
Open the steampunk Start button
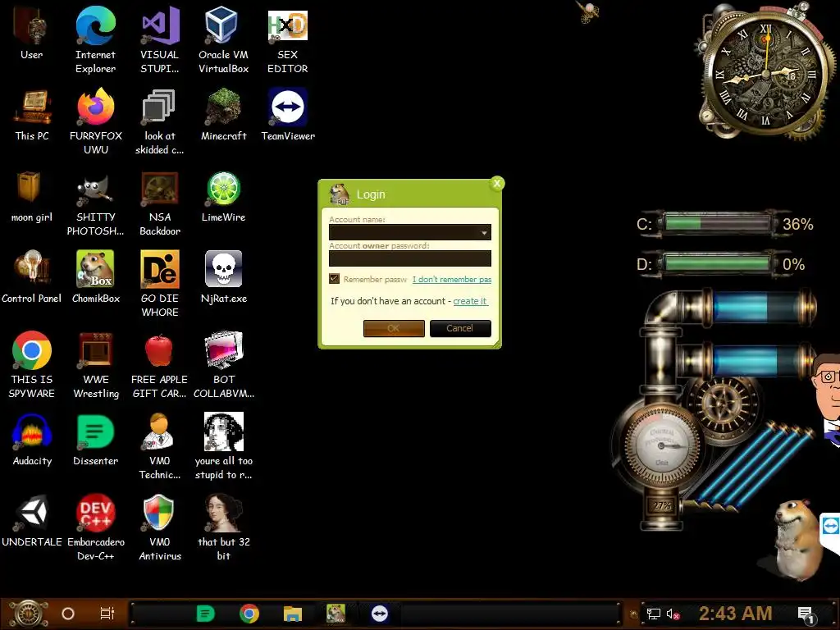click(28, 614)
